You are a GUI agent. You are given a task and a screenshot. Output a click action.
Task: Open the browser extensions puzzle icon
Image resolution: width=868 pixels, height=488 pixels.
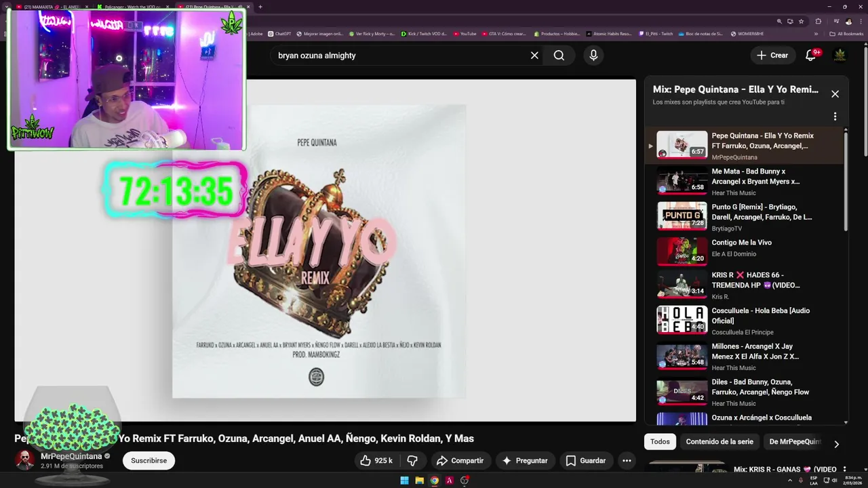[818, 22]
